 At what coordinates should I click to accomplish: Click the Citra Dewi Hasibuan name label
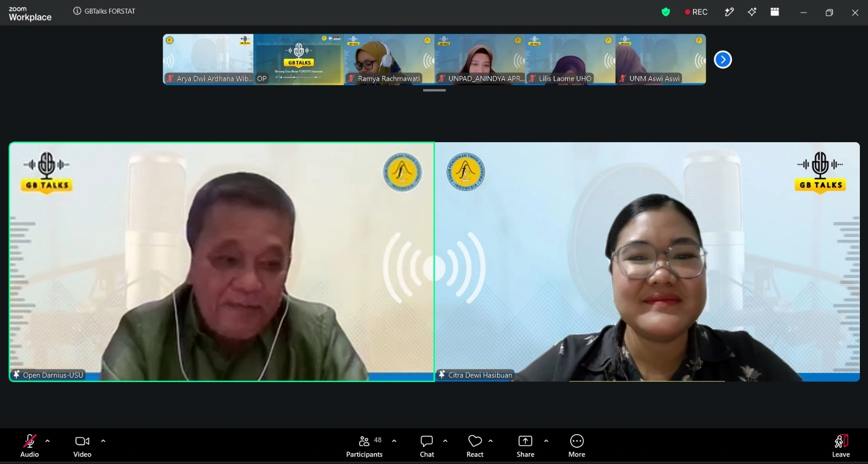tap(480, 375)
